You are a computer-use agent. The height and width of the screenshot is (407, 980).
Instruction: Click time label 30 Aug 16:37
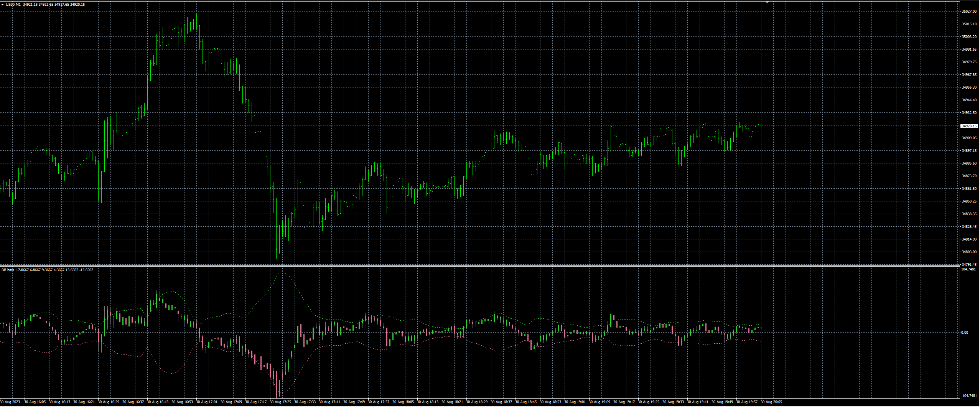click(133, 402)
